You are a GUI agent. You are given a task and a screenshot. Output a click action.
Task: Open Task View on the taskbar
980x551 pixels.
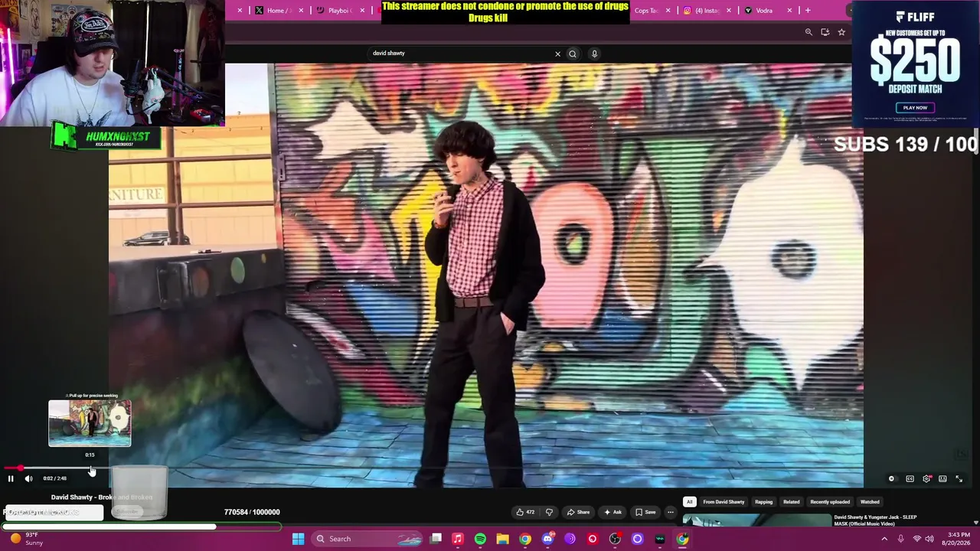436,539
